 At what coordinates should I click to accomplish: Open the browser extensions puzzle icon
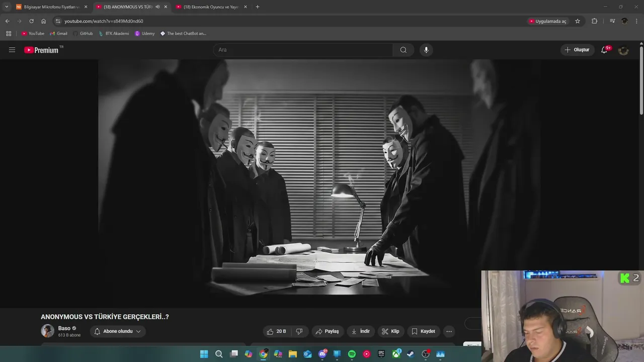[x=594, y=21]
